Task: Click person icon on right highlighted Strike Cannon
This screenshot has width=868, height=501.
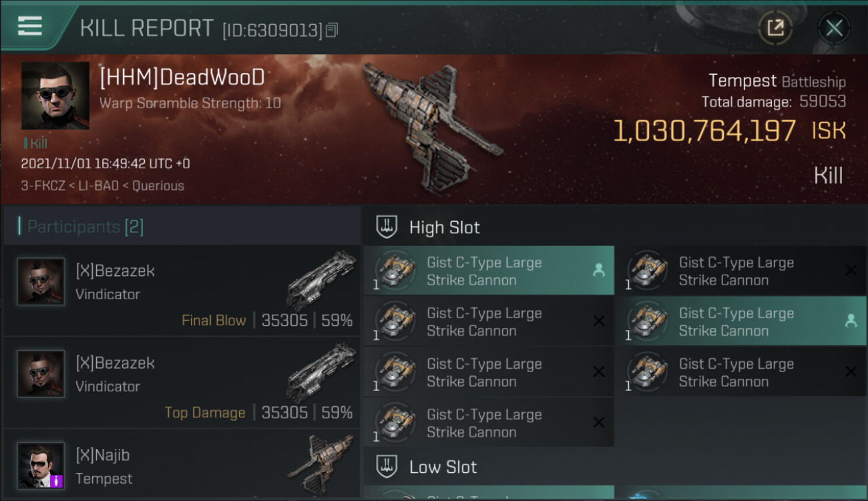Action: coord(851,321)
